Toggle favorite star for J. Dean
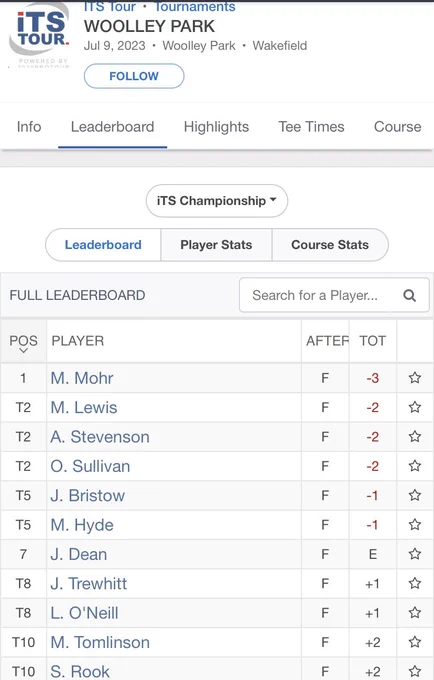The width and height of the screenshot is (434, 680). [414, 554]
